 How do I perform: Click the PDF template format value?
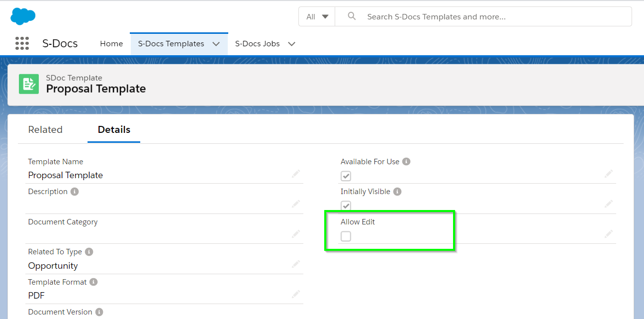tap(36, 296)
